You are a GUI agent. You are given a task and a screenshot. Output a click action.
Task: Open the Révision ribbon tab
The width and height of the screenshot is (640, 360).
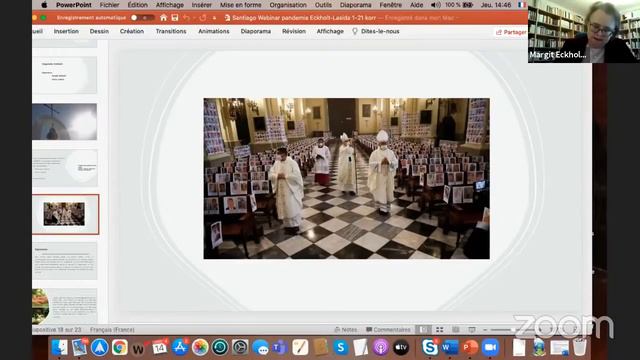tap(294, 31)
